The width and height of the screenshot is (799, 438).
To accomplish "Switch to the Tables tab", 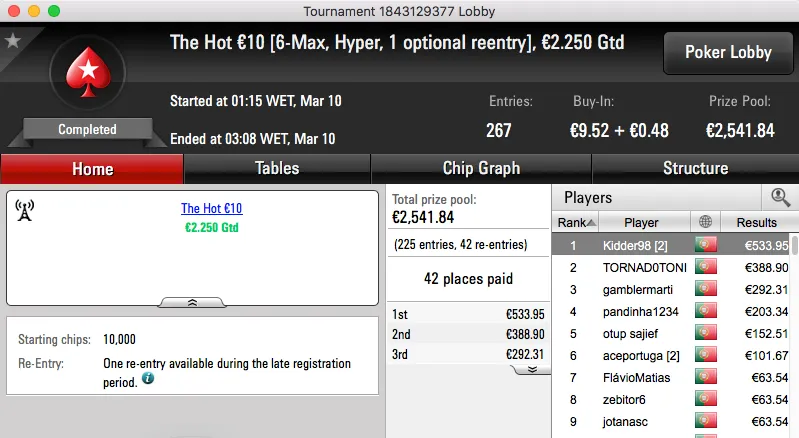I will (277, 168).
